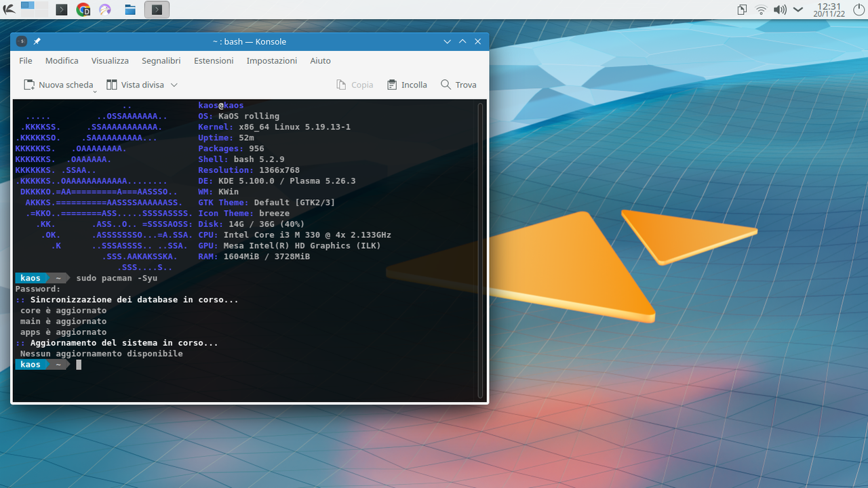Click the GPU Mesa Intel line
The height and width of the screenshot is (488, 868).
tap(290, 246)
